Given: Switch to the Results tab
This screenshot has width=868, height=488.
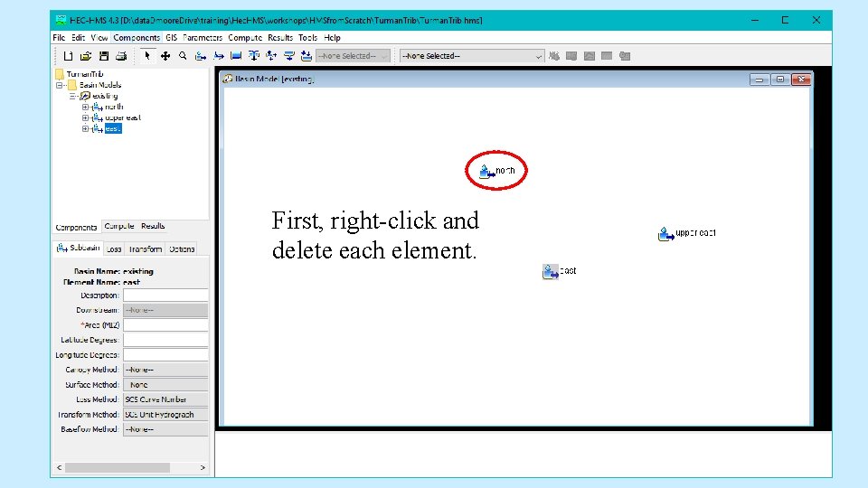Looking at the screenshot, I should point(153,226).
